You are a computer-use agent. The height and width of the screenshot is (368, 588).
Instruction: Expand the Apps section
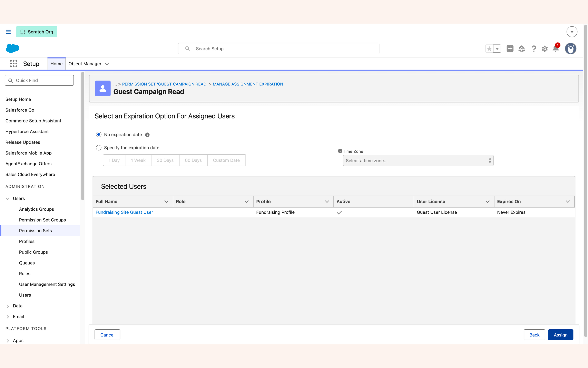tap(8, 341)
